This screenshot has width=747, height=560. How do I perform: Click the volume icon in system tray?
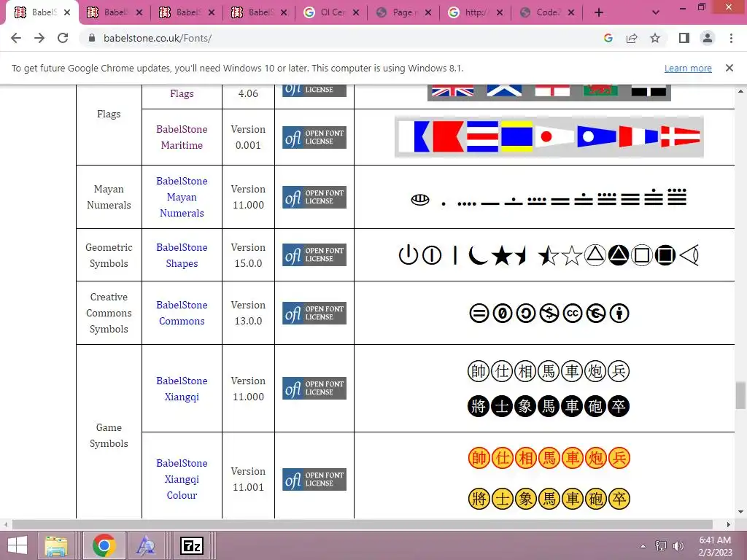(x=678, y=545)
